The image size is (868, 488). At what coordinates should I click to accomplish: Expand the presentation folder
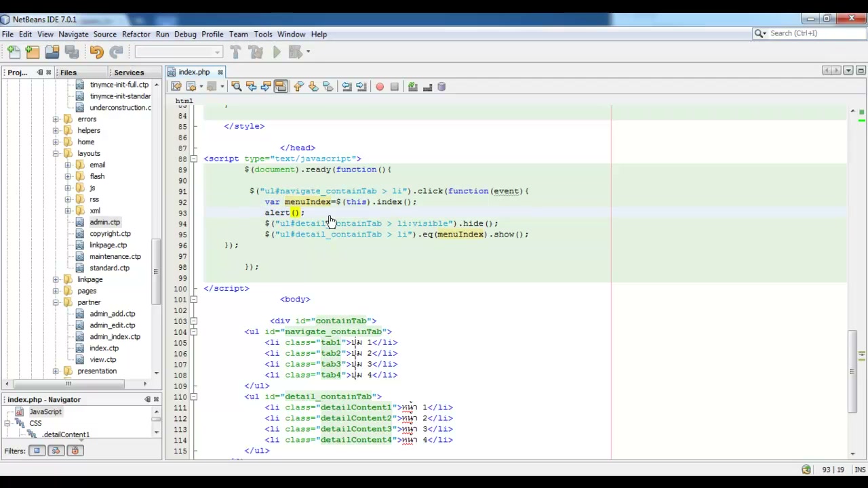click(56, 371)
